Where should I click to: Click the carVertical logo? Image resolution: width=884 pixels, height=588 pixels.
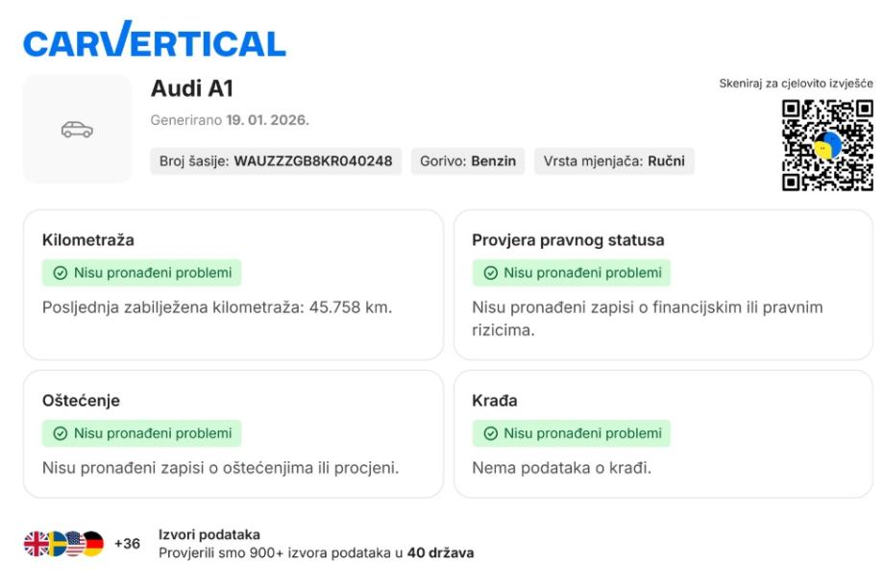point(155,41)
